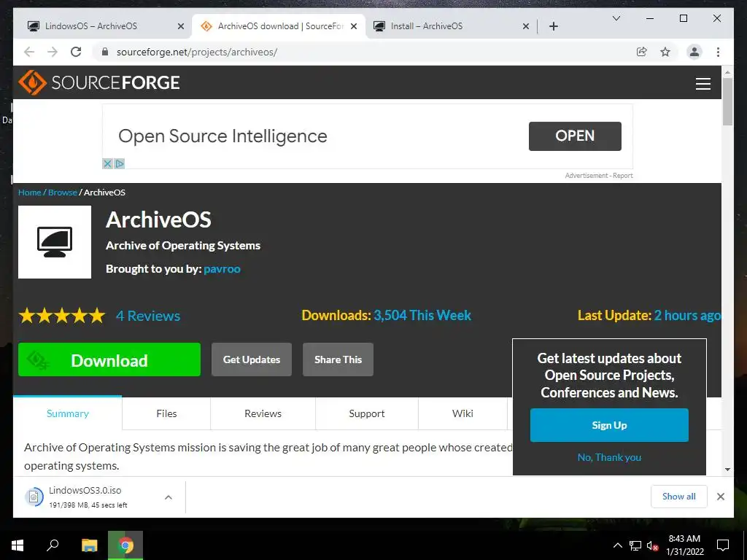
Task: Close the Install – ArchiveOS tab
Action: (525, 26)
